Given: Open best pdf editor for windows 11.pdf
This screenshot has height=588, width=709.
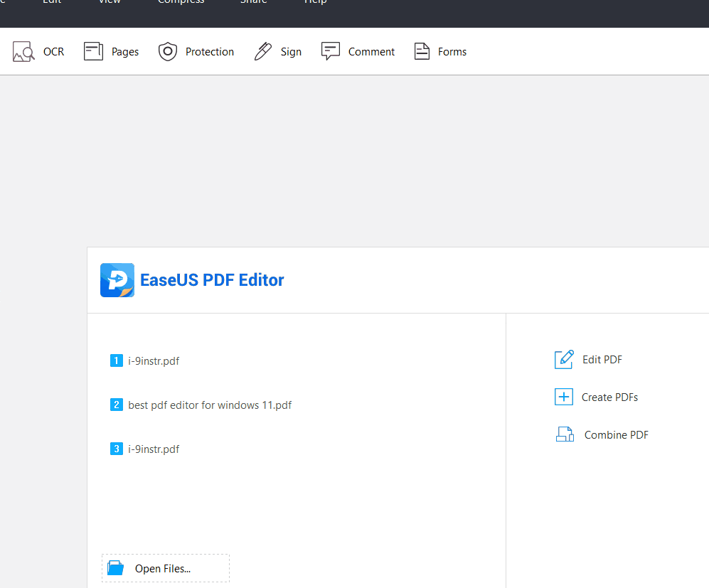Looking at the screenshot, I should 209,405.
